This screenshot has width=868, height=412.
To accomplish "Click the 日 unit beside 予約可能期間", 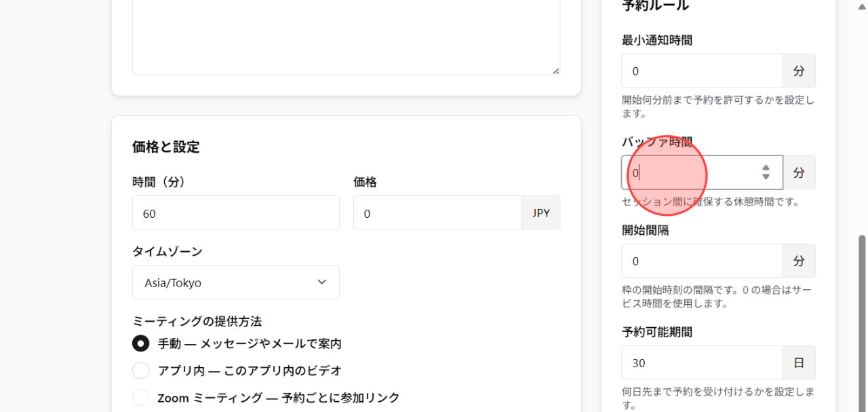I will [799, 362].
